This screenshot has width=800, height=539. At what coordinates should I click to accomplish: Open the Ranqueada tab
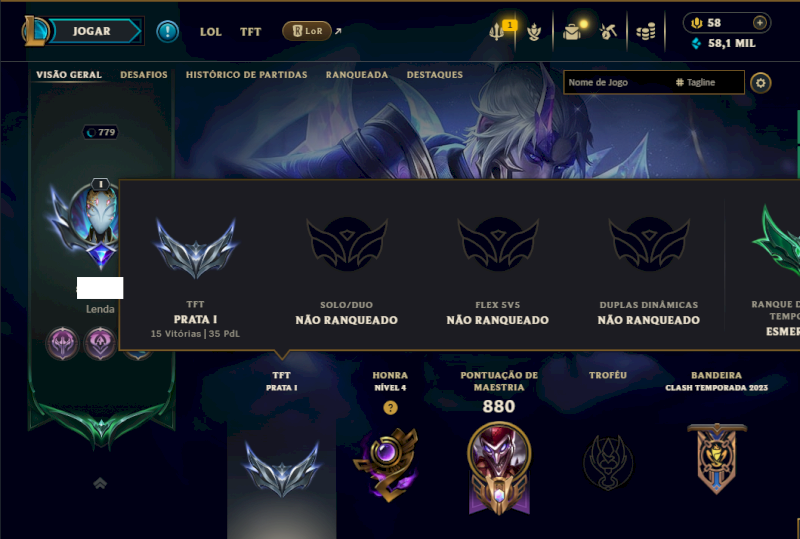[357, 75]
